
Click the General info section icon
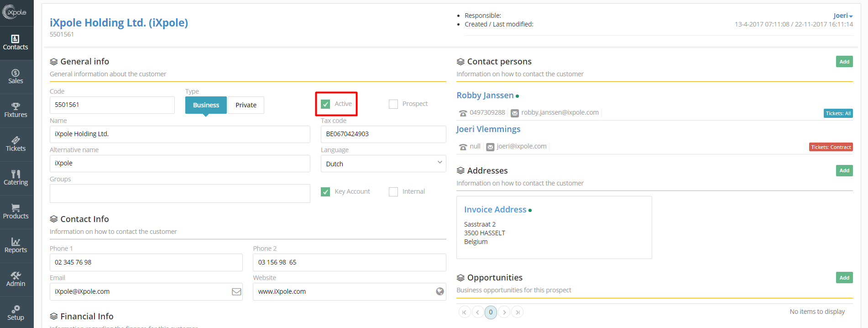(54, 62)
